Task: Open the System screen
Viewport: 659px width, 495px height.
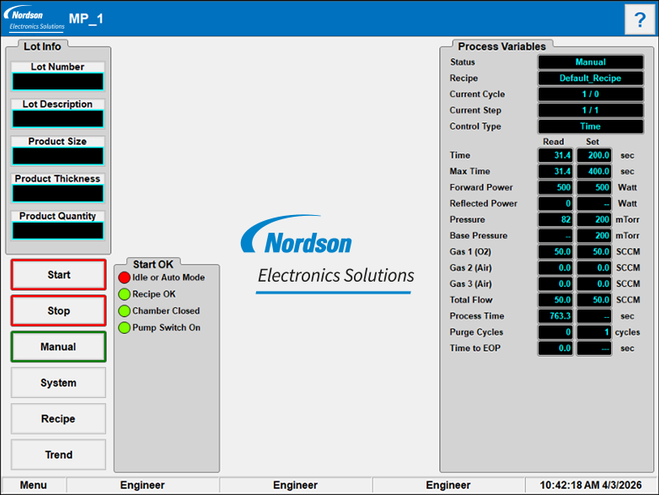Action: tap(58, 383)
